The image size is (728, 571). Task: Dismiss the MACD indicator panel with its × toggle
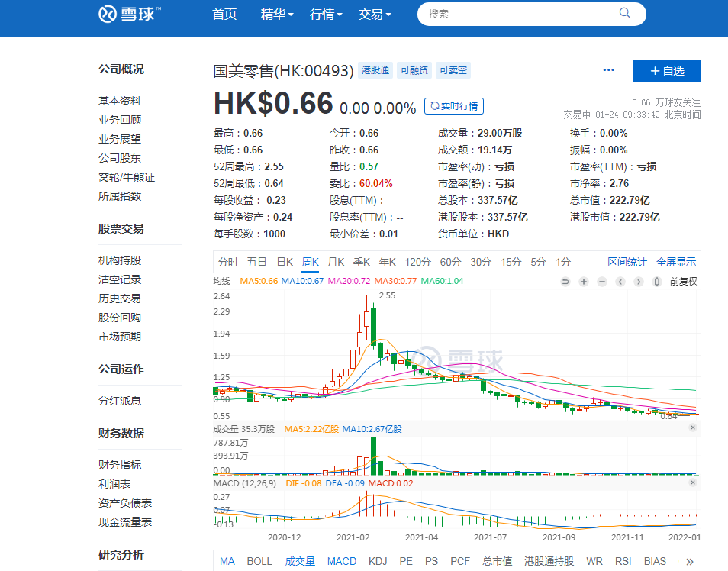(694, 482)
